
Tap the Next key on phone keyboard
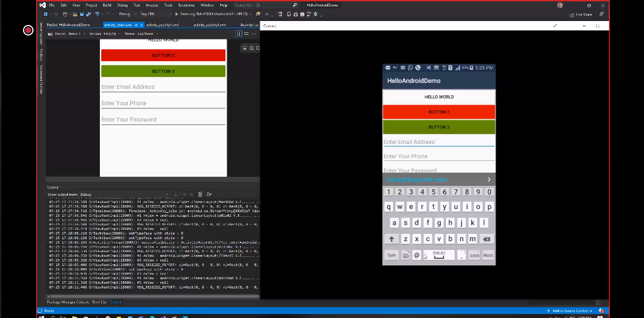tap(488, 255)
